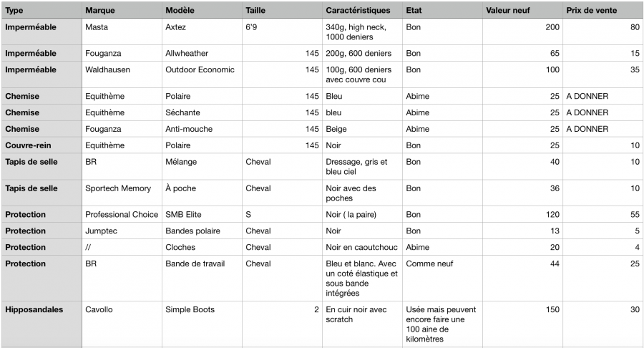Click the Prix de vente header
644x348 pixels.
(x=603, y=10)
